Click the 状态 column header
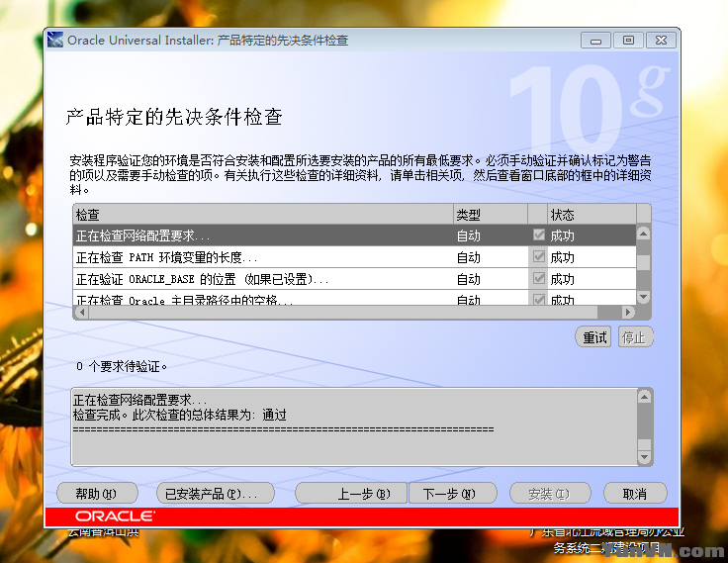The image size is (728, 563). (x=591, y=214)
